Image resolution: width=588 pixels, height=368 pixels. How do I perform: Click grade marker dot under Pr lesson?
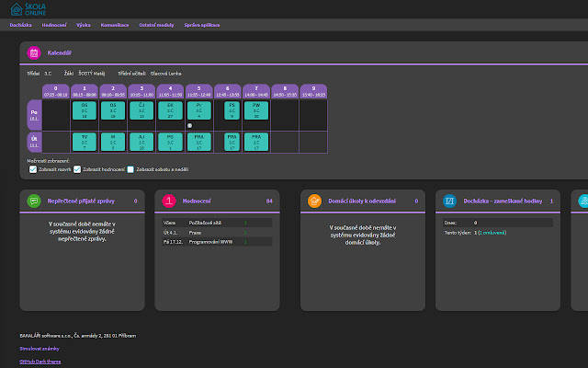190,126
